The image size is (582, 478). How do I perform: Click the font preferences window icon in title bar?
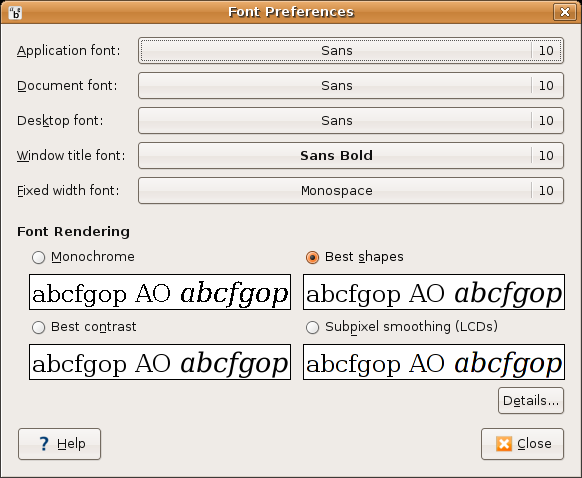15,13
